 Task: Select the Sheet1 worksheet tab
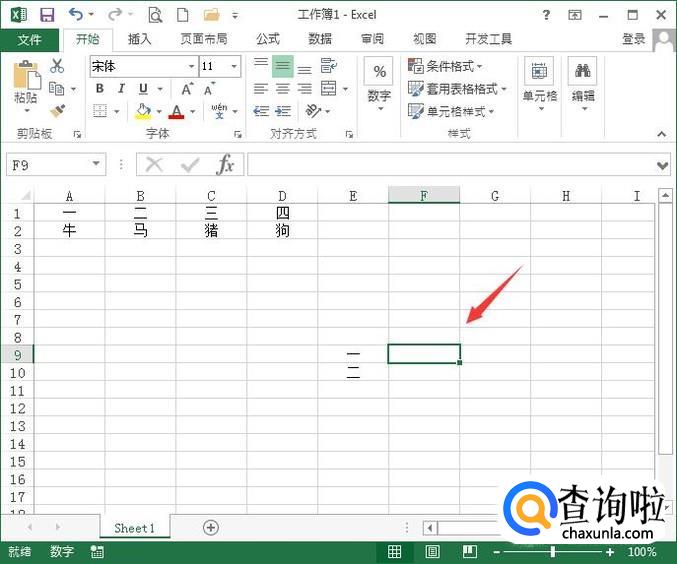point(135,528)
